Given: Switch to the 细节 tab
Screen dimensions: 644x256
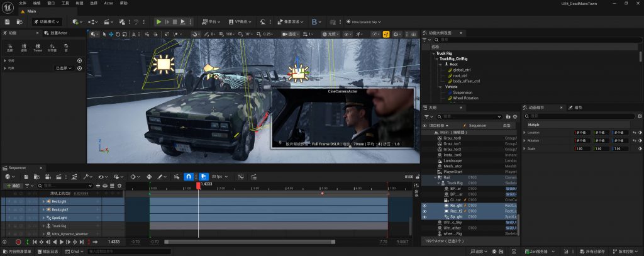Looking at the screenshot, I should (577, 107).
